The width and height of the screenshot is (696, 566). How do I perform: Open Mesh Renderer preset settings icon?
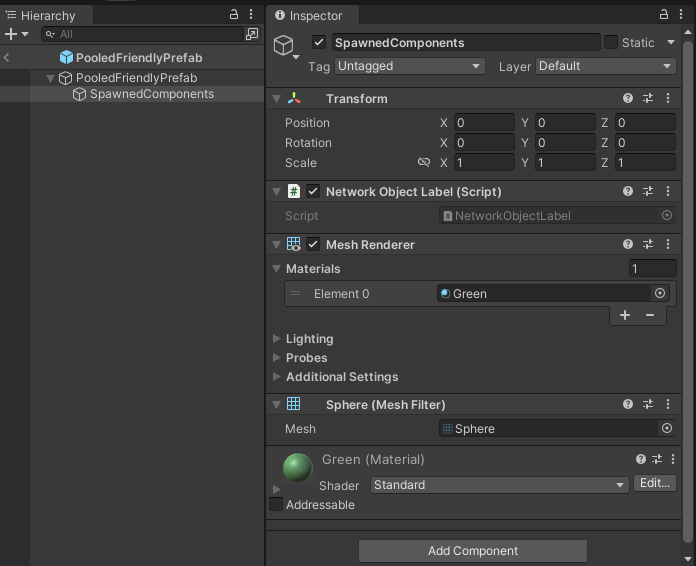[x=648, y=244]
